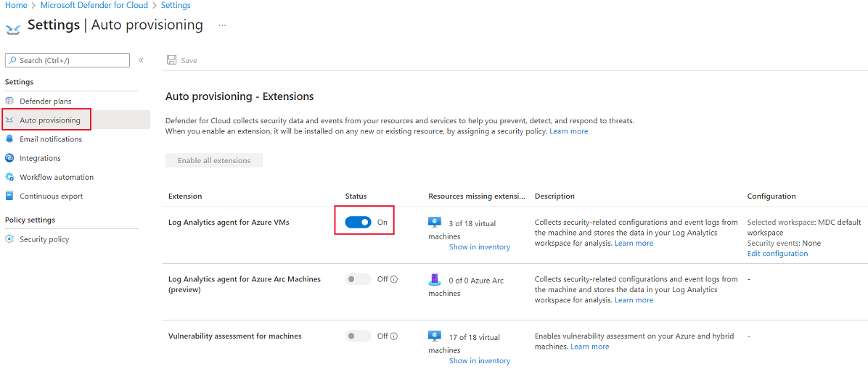Click the Email notifications bell icon
The image size is (868, 377).
(x=9, y=139)
